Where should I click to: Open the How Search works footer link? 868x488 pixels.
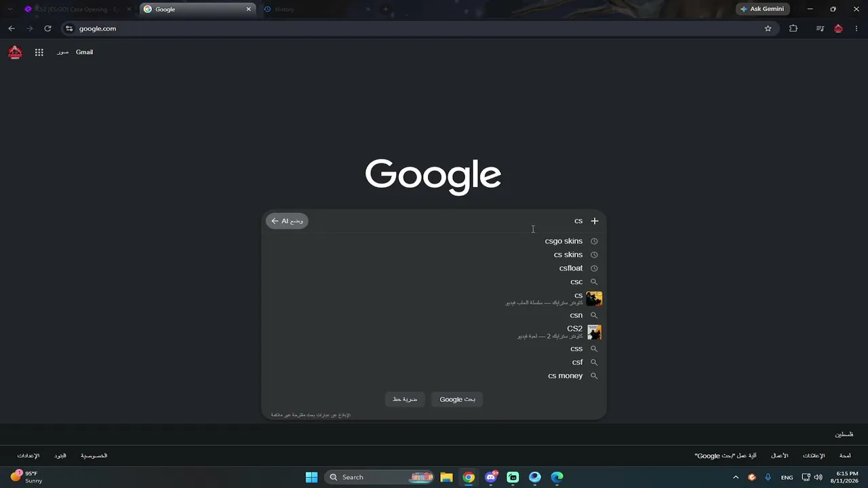(726, 456)
